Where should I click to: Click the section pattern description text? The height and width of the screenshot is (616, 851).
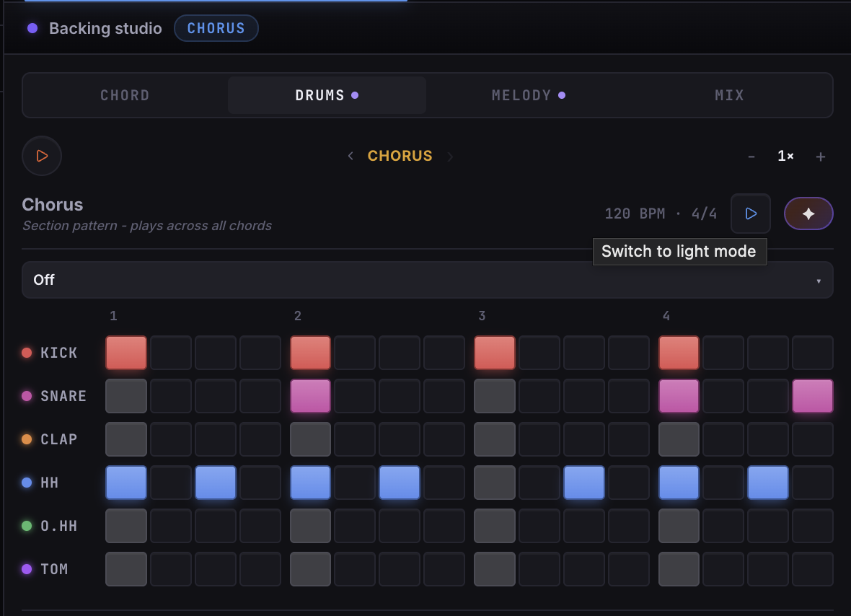(x=147, y=226)
